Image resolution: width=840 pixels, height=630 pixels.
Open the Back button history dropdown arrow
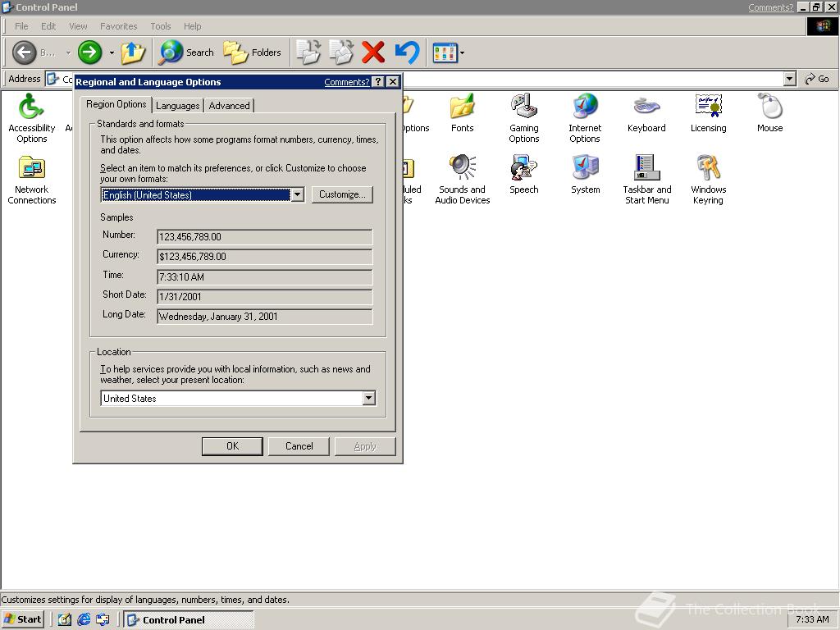coord(68,52)
